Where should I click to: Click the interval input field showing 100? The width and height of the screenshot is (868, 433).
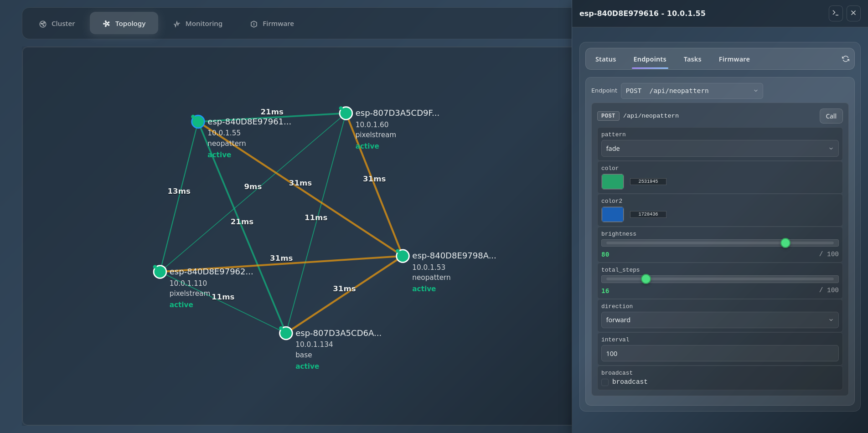[x=719, y=353]
